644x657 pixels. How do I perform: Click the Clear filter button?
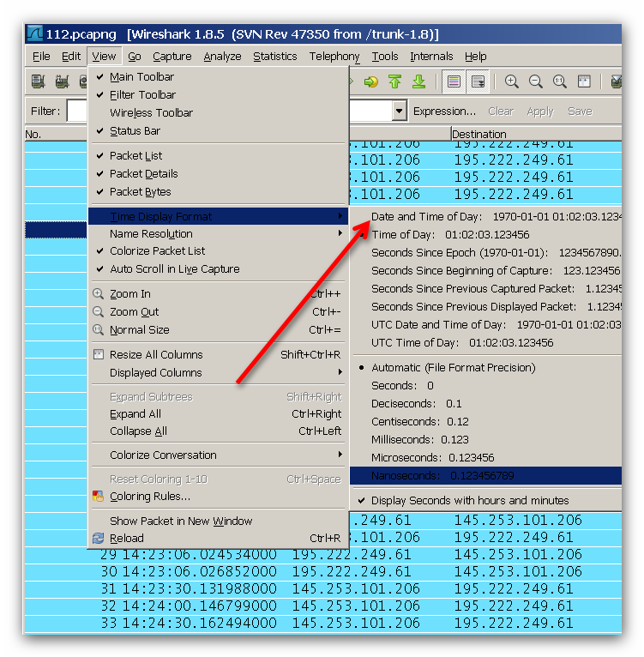[x=500, y=112]
